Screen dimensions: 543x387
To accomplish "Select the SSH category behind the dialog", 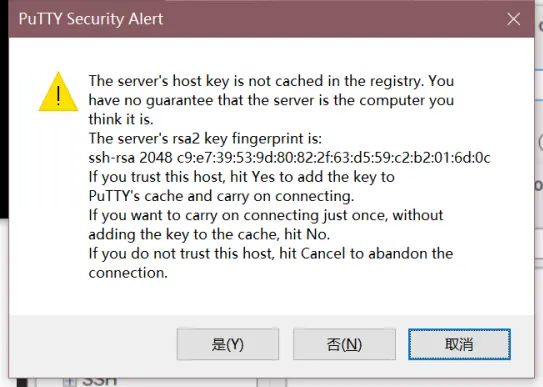I will click(99, 382).
